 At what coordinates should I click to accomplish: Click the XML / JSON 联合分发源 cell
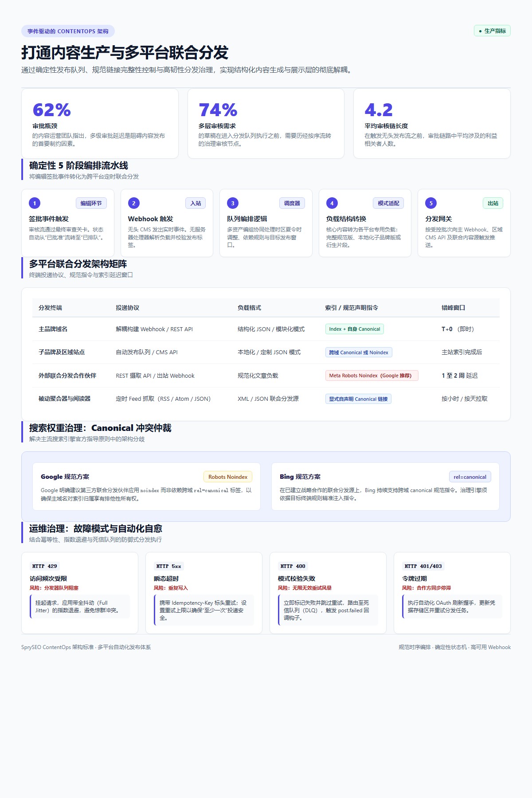coord(268,399)
